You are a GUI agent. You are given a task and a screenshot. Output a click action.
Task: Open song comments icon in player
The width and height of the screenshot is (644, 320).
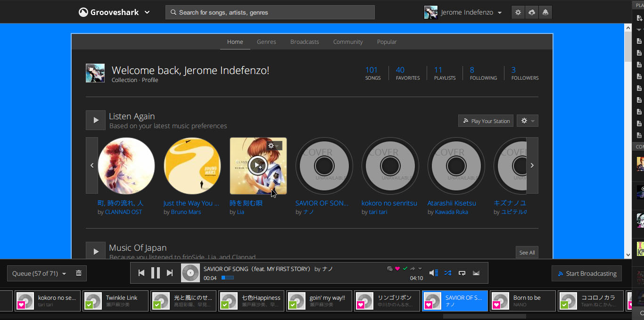[390, 269]
